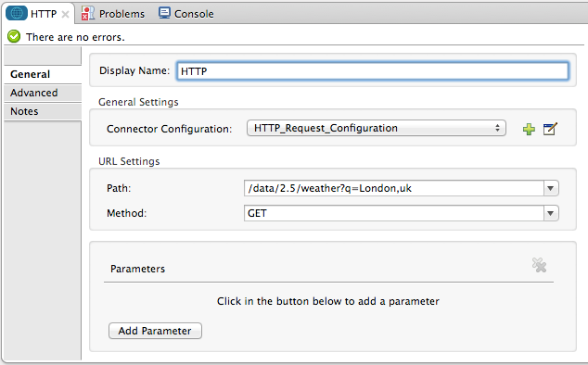Click the Problems tab icon
Viewport: 588px width, 365px height.
(88, 14)
